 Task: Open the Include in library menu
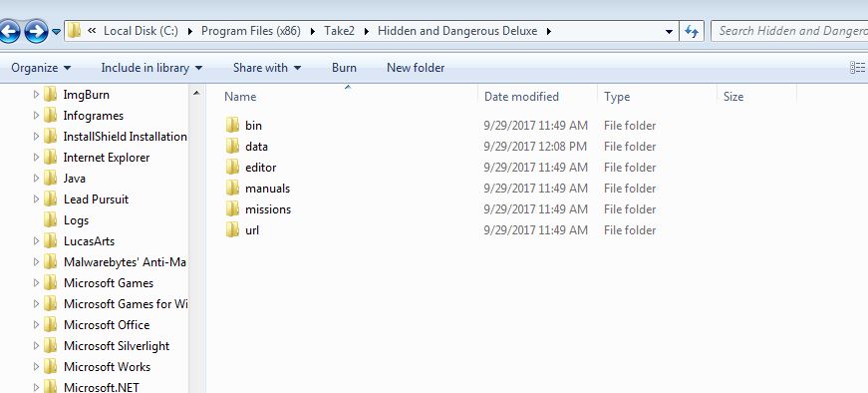click(x=151, y=68)
